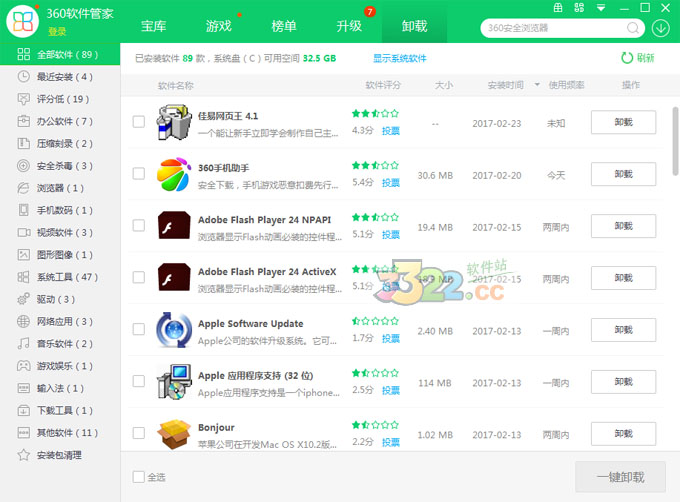Check Adobe Flash Player 24 NPAPI checkbox
This screenshot has height=502, width=680.
click(139, 225)
